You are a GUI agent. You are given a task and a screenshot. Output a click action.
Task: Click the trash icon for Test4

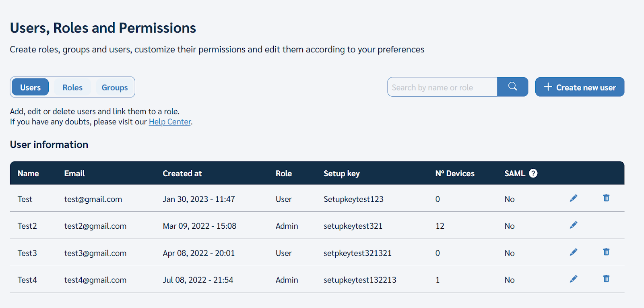[606, 279]
